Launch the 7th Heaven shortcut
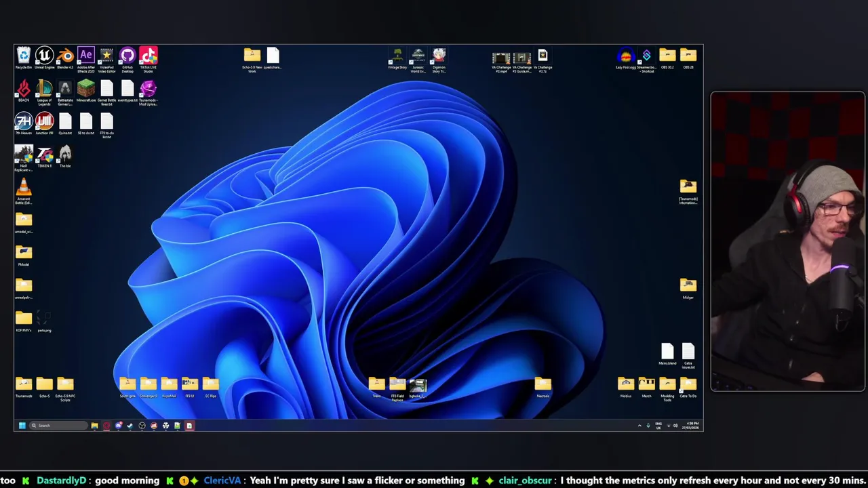This screenshot has height=488, width=868. 24,124
